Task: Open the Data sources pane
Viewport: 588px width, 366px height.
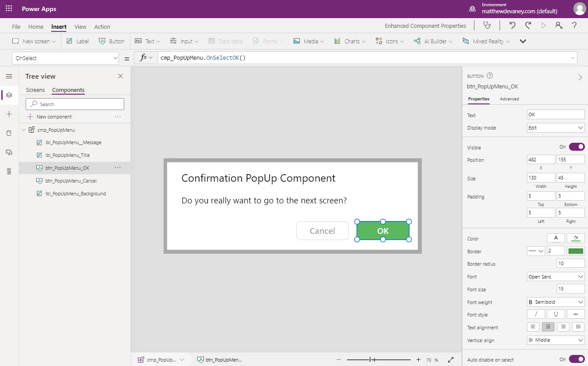Action: 9,133
